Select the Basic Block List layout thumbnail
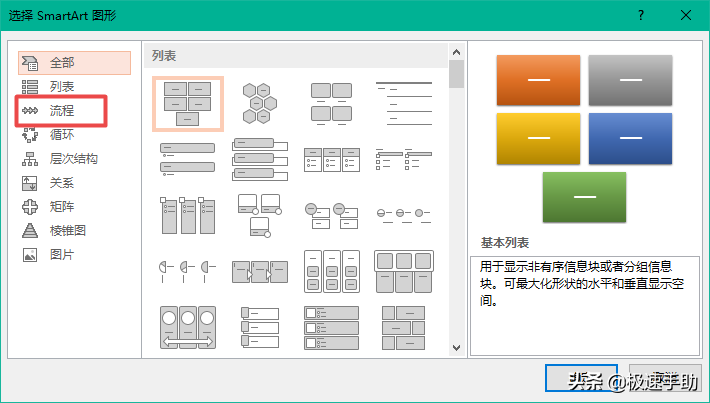This screenshot has height=403, width=710. (x=187, y=104)
